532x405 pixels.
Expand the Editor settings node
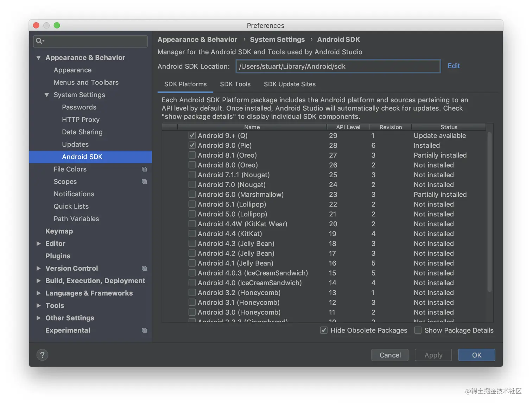38,243
